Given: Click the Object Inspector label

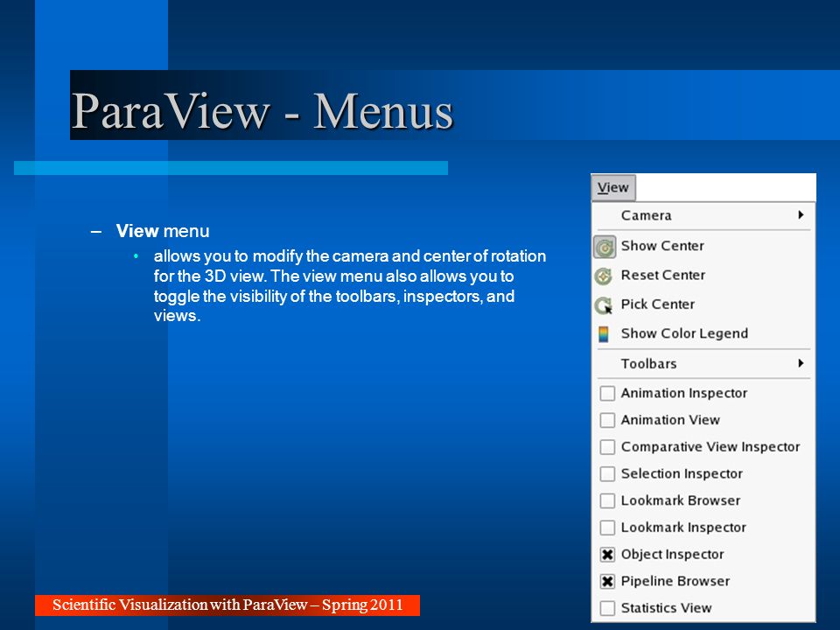Looking at the screenshot, I should coord(672,555).
